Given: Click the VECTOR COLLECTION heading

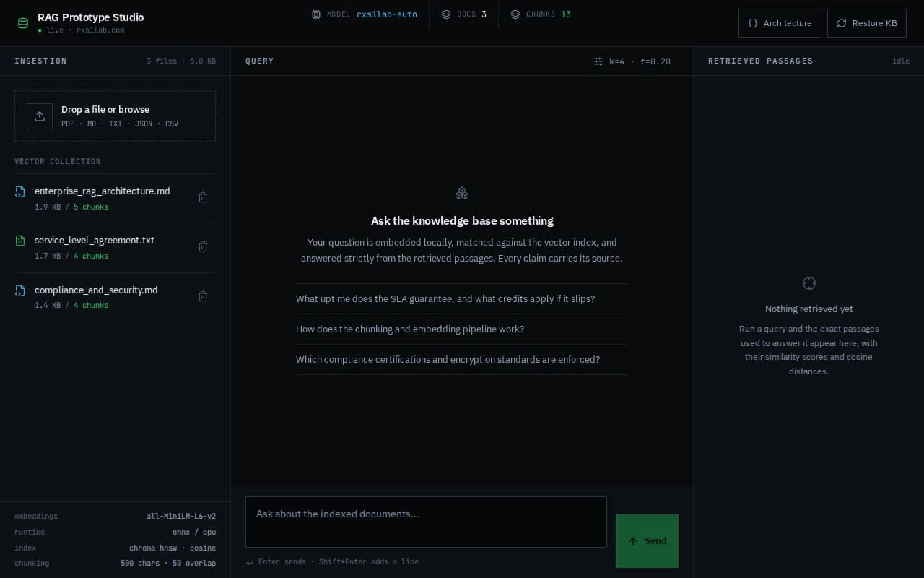Looking at the screenshot, I should pyautogui.click(x=58, y=162).
